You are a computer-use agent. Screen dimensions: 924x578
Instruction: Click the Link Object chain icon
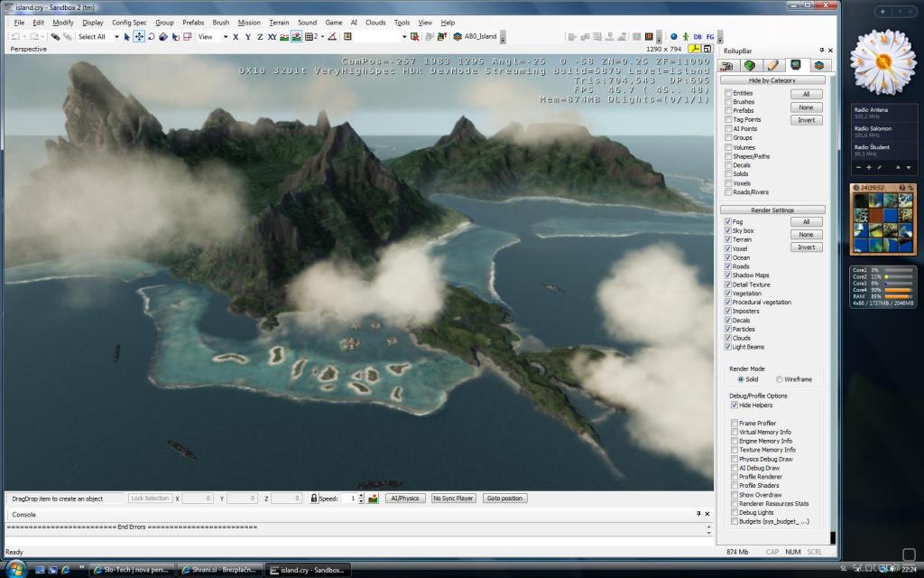(55, 36)
